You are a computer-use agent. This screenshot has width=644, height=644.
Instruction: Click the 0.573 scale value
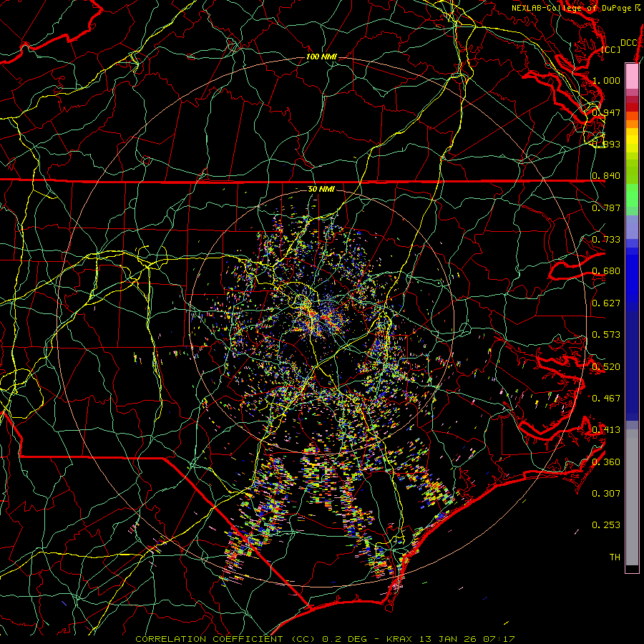(606, 335)
